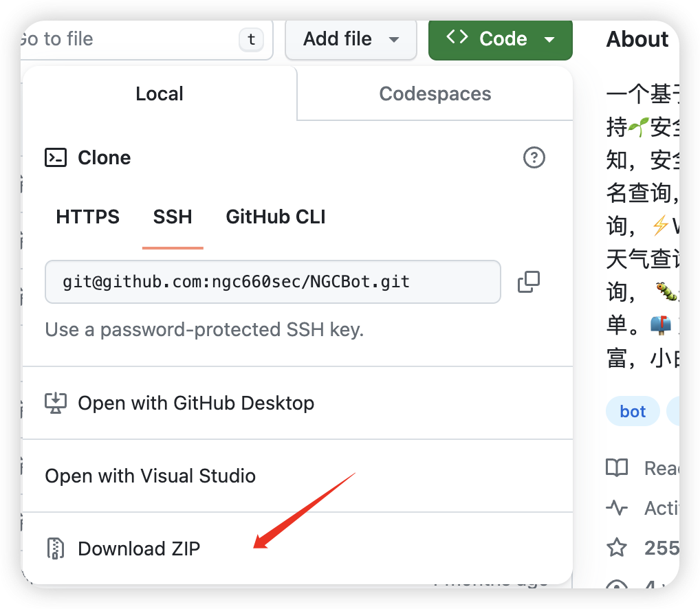The image size is (700, 609).
Task: Click the About heading
Action: [637, 39]
